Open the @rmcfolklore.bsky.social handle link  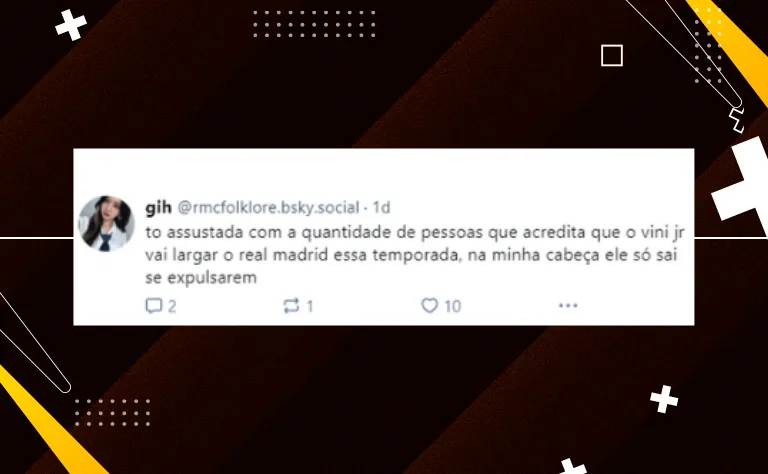(268, 208)
